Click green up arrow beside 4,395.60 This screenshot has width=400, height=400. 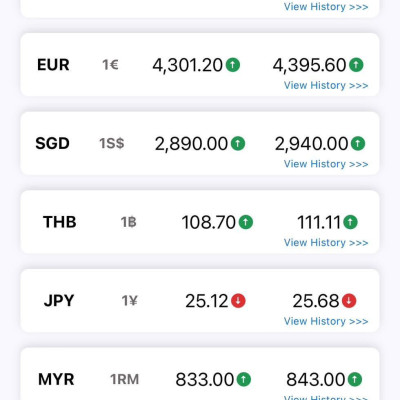[x=356, y=65]
